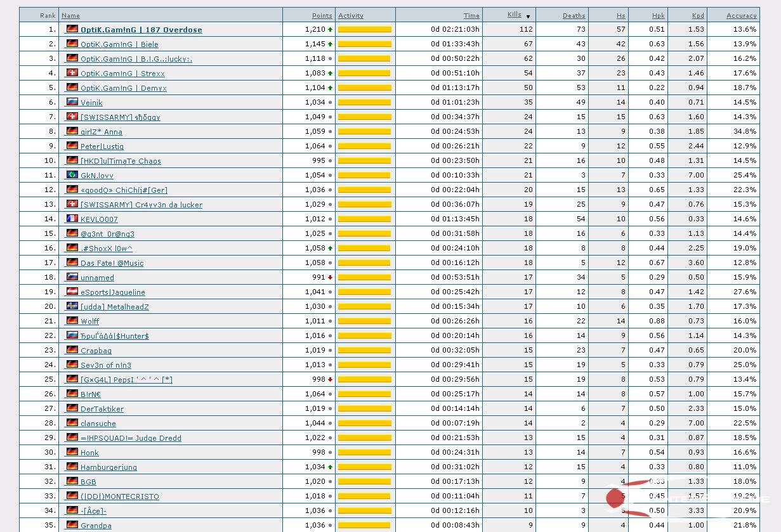
Task: Click the Name column header
Action: (x=70, y=15)
